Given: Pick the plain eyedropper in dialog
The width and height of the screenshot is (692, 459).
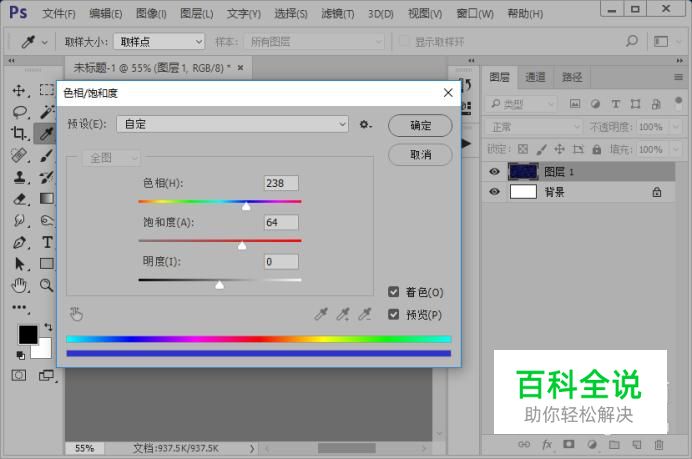Looking at the screenshot, I should (321, 314).
